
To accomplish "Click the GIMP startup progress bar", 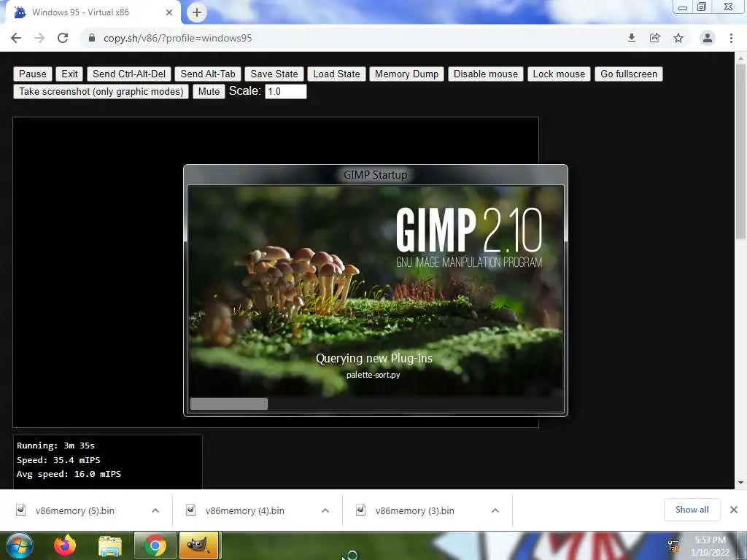I will pyautogui.click(x=376, y=404).
